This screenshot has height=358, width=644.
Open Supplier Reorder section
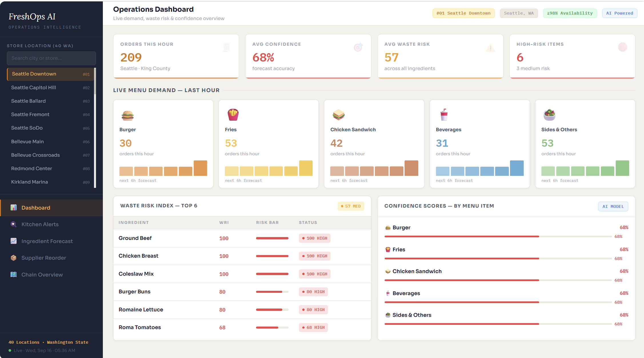pos(51,258)
